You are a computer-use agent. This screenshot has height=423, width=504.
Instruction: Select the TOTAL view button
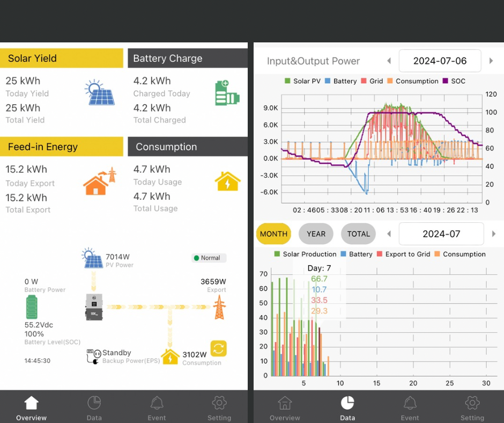358,234
